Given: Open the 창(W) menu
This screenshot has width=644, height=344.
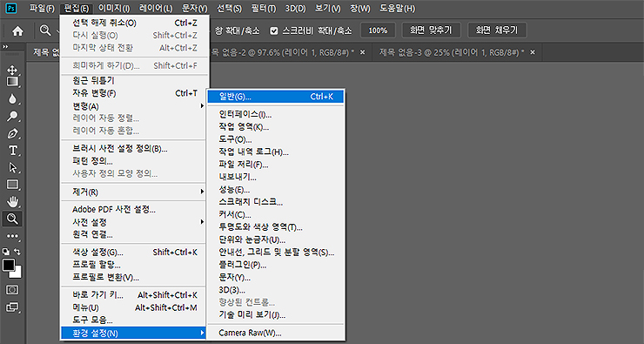Looking at the screenshot, I should [360, 8].
